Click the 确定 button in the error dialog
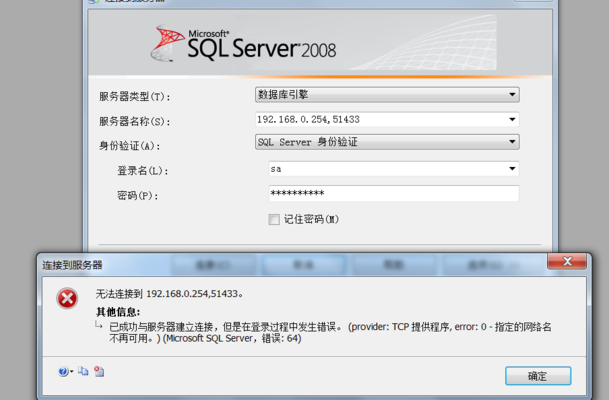This screenshot has width=609, height=400. (x=538, y=376)
